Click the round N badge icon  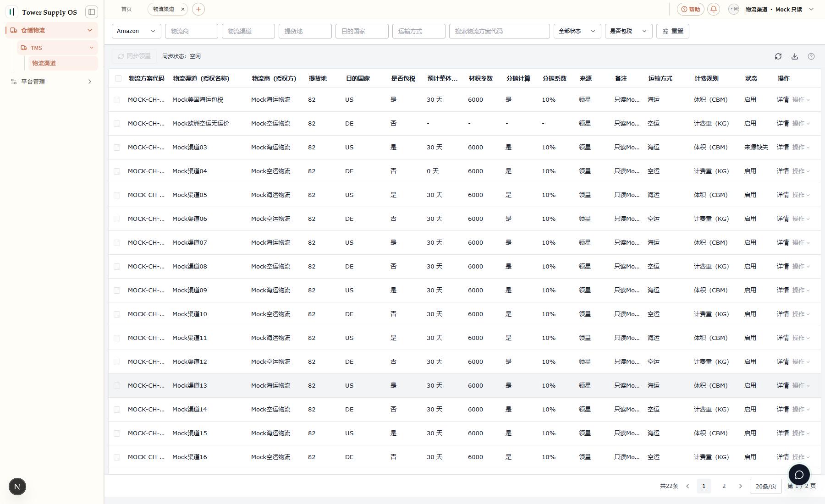(x=17, y=487)
